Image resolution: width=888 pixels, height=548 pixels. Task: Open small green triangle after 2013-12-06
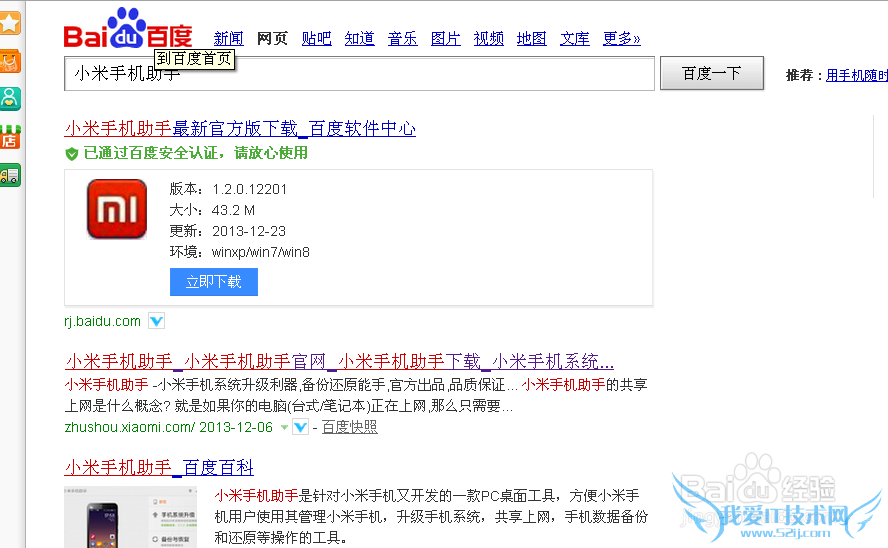[284, 427]
